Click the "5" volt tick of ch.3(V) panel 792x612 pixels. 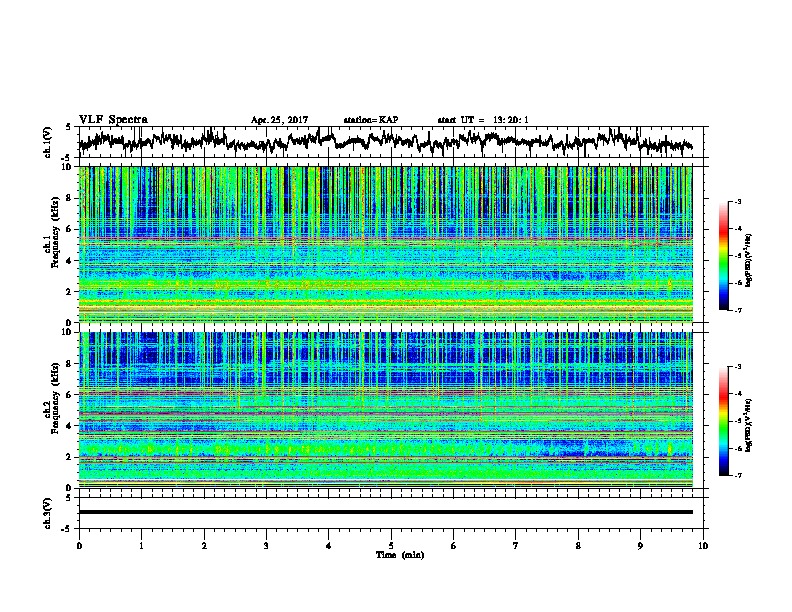click(69, 498)
